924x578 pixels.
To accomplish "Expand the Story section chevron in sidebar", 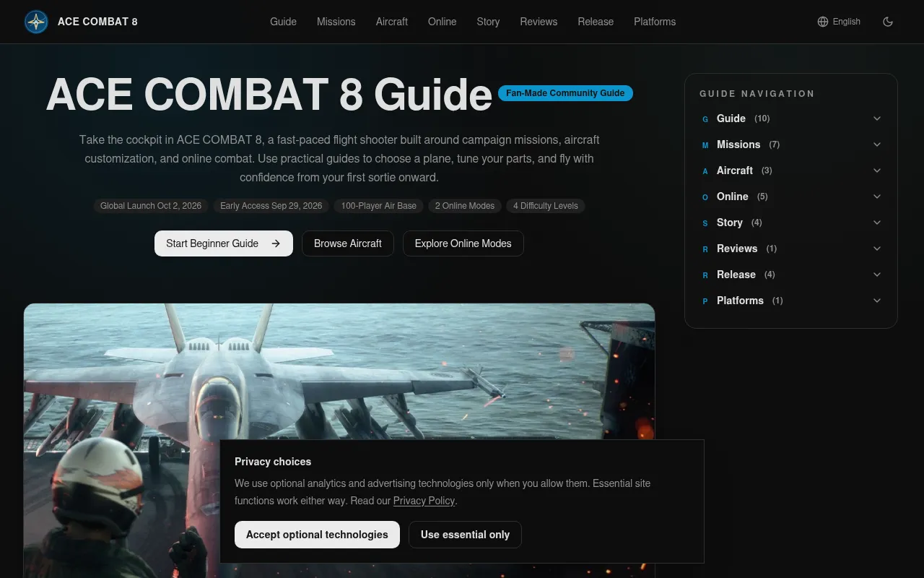I will tap(877, 223).
